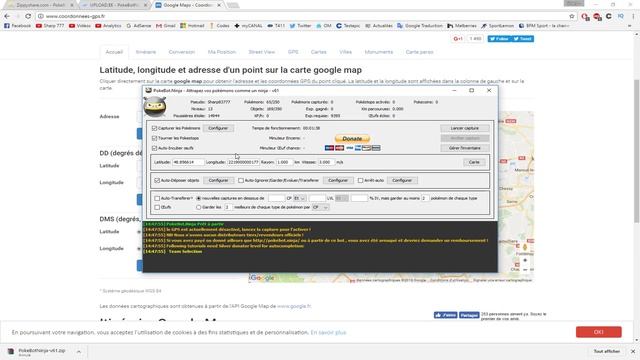
Task: Switch to the UPLOAD.EE browser tab
Action: click(113, 5)
